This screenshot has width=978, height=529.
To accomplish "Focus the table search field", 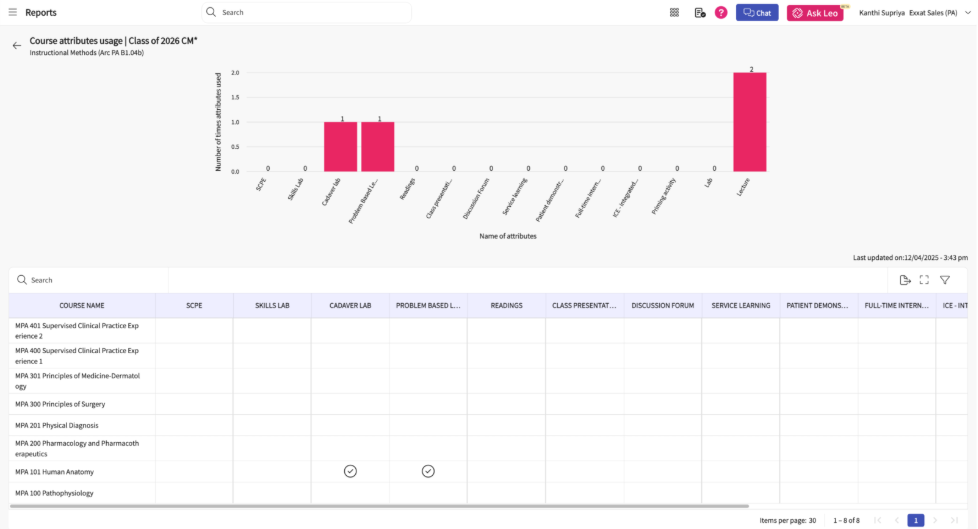I will click(90, 280).
